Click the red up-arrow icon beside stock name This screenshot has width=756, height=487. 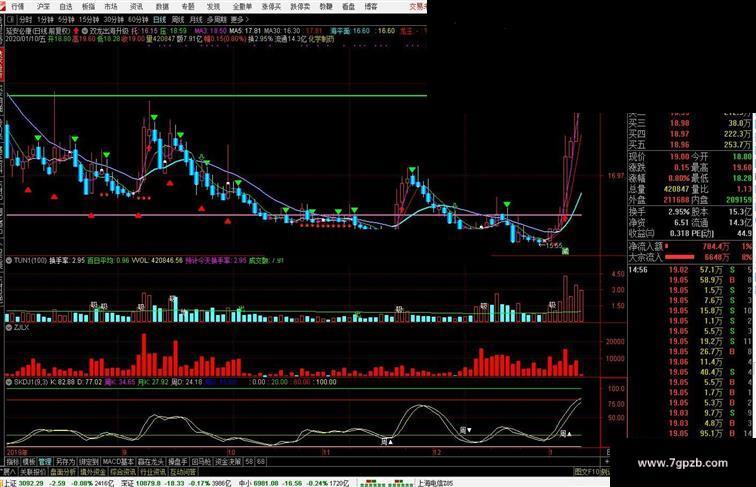click(76, 30)
